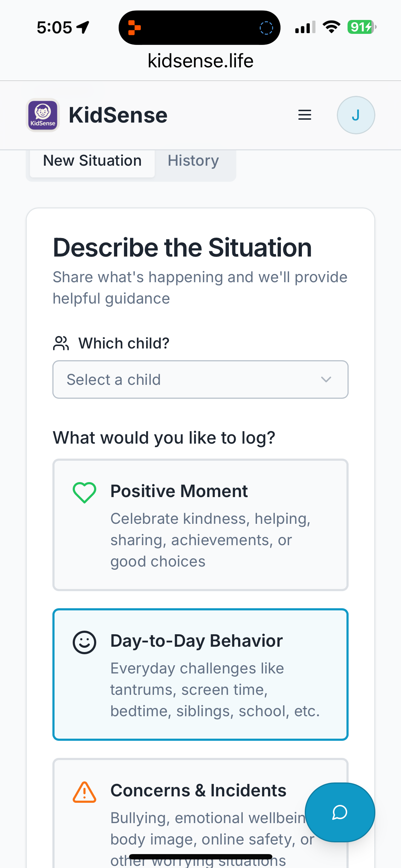Switch to the New Situation tab

[x=92, y=161]
